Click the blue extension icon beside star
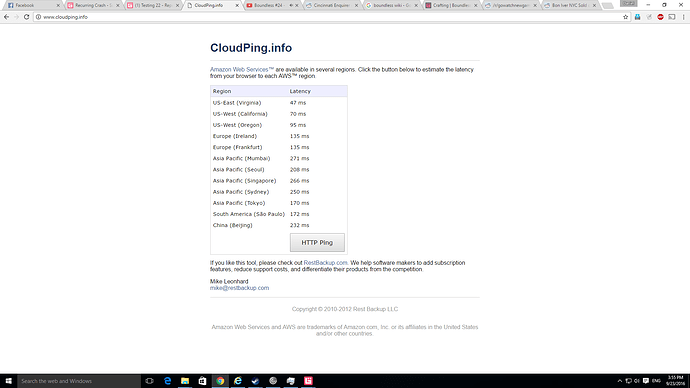The height and width of the screenshot is (388, 690). 638,17
